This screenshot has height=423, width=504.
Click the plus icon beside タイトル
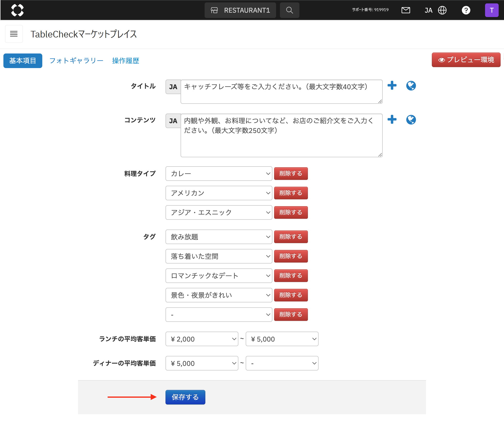point(392,85)
